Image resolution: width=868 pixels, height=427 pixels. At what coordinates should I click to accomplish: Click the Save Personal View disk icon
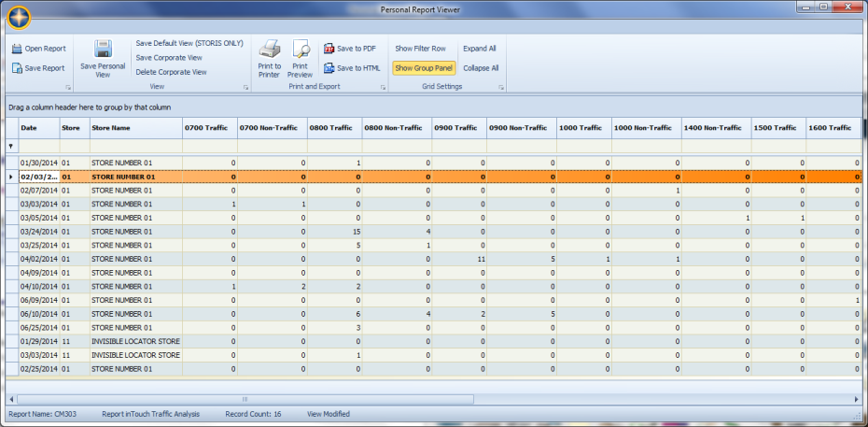coord(103,50)
